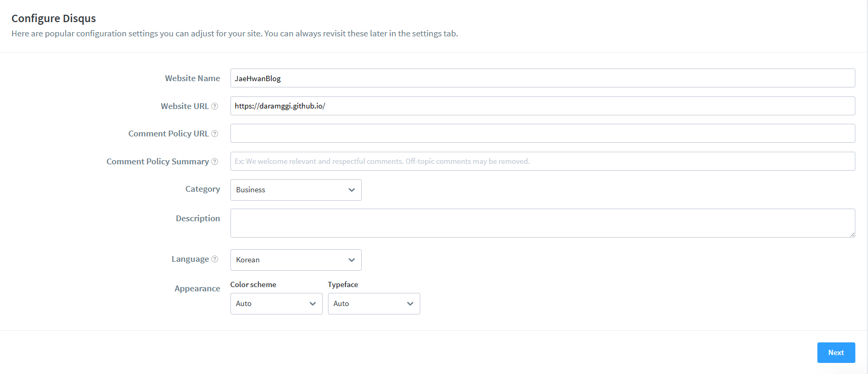Open the Typeface dropdown
Screen dimensions: 868x374
click(374, 303)
